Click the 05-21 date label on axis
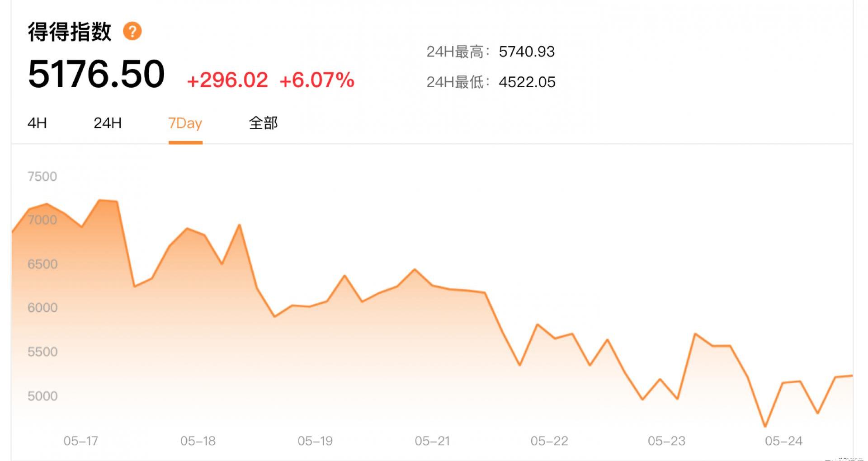 tap(432, 441)
